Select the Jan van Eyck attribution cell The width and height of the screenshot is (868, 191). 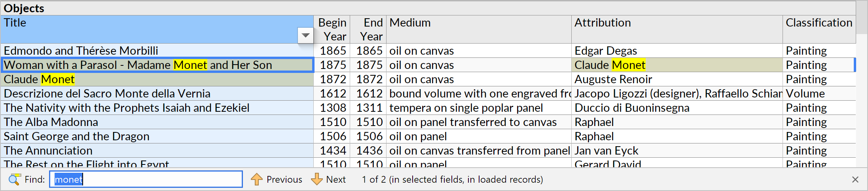tap(677, 151)
